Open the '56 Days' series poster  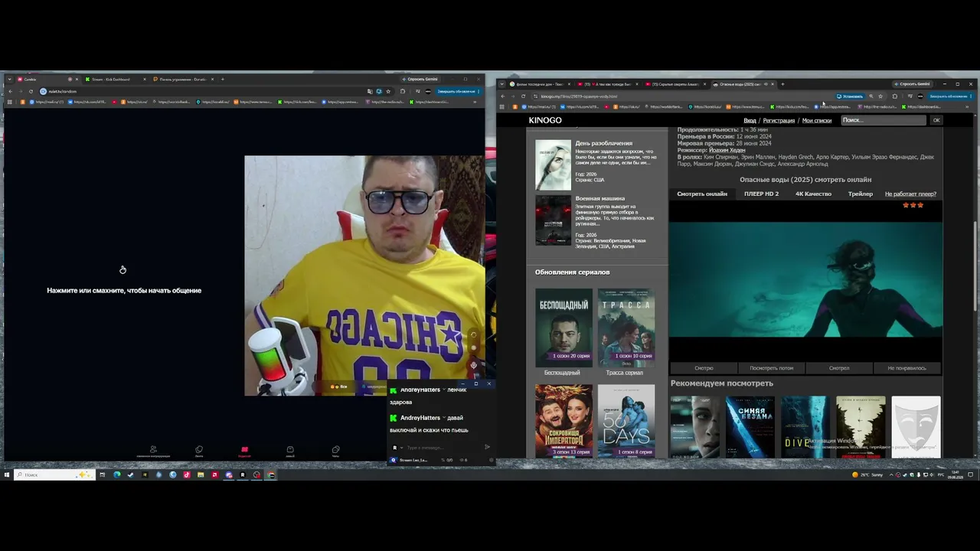pyautogui.click(x=626, y=421)
